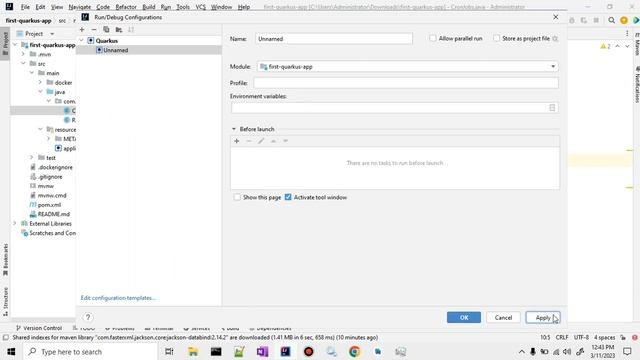640x360 pixels.
Task: Open the red recorder taskbar icon
Action: point(309,351)
